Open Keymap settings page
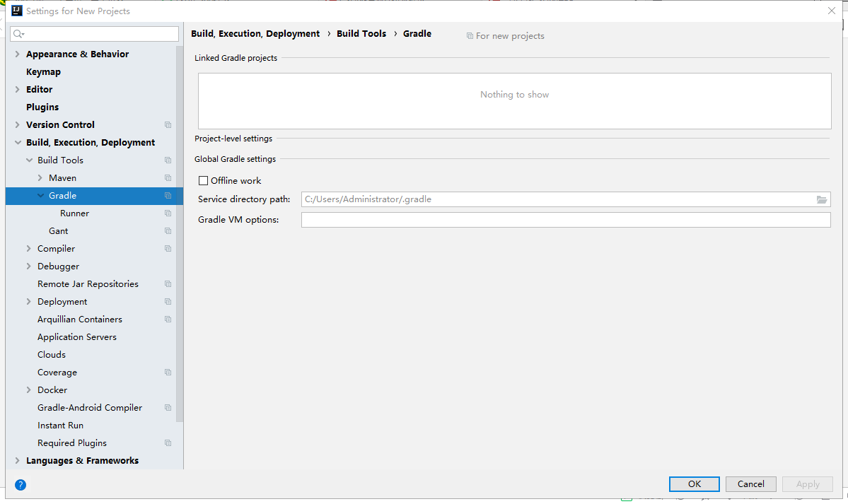This screenshot has height=504, width=848. 43,72
